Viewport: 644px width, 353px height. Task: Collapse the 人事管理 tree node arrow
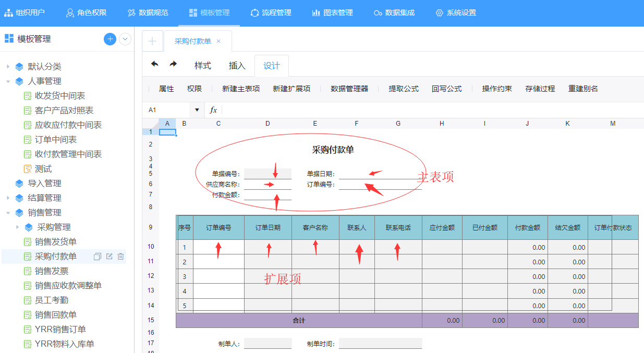(x=8, y=81)
